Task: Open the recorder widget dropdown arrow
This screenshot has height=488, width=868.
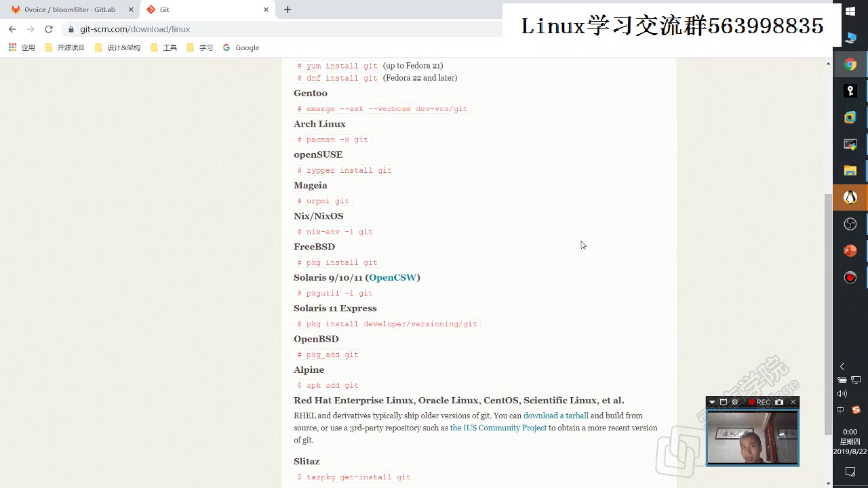Action: tap(712, 402)
